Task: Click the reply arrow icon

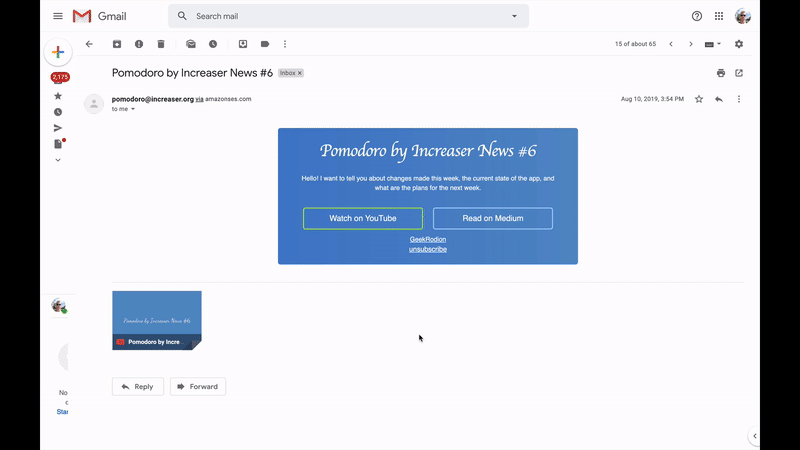Action: pyautogui.click(x=719, y=99)
